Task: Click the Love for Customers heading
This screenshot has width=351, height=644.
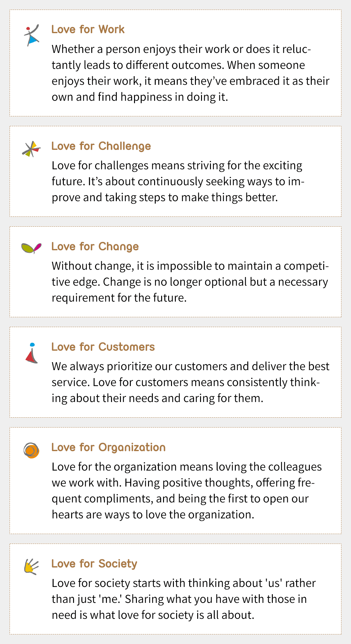Action: tap(103, 347)
